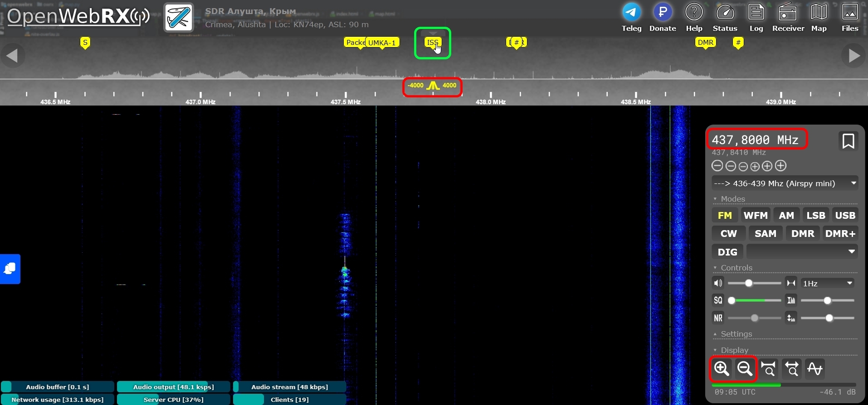Open the 436-439 MHz profile dropdown

785,183
